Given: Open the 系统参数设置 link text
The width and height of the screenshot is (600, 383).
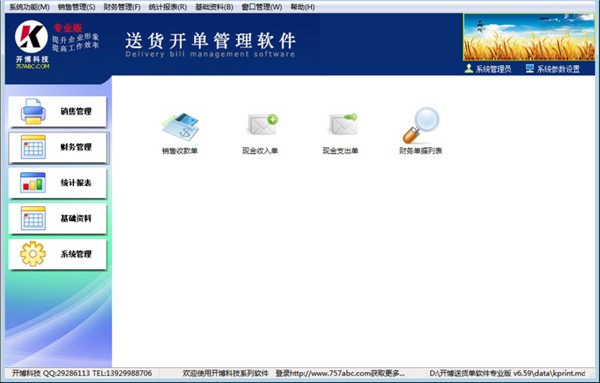Looking at the screenshot, I should point(558,69).
